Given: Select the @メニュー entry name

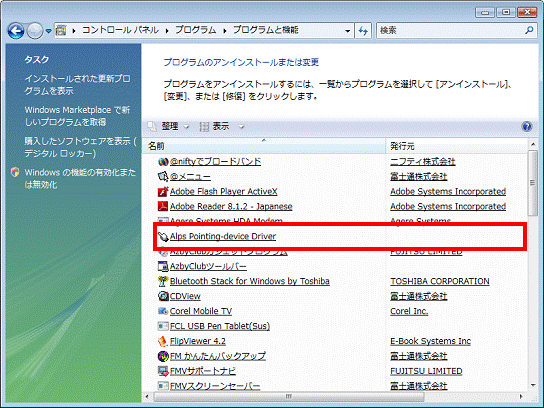Looking at the screenshot, I should pyautogui.click(x=190, y=177).
